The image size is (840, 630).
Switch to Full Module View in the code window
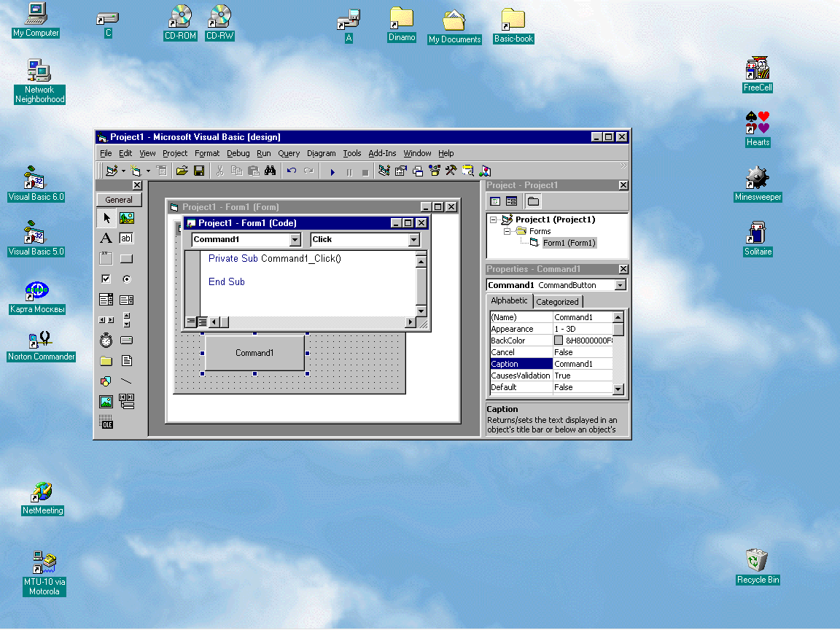[x=203, y=322]
